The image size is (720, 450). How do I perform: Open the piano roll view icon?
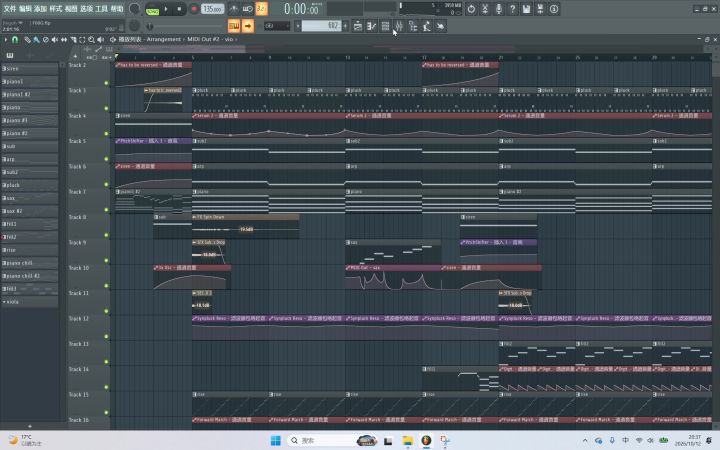[x=371, y=26]
